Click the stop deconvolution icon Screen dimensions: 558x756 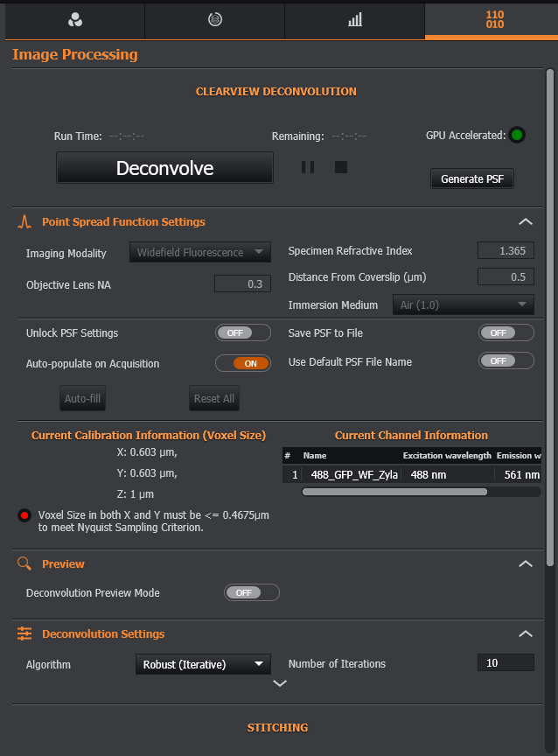pos(341,167)
